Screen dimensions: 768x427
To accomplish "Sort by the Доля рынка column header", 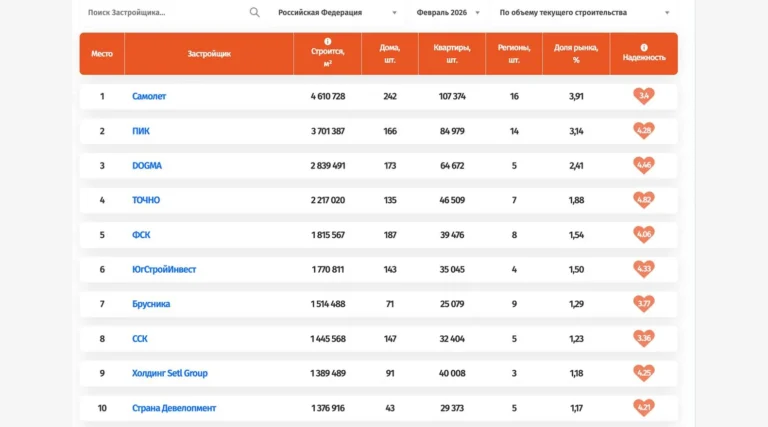I will (575, 53).
